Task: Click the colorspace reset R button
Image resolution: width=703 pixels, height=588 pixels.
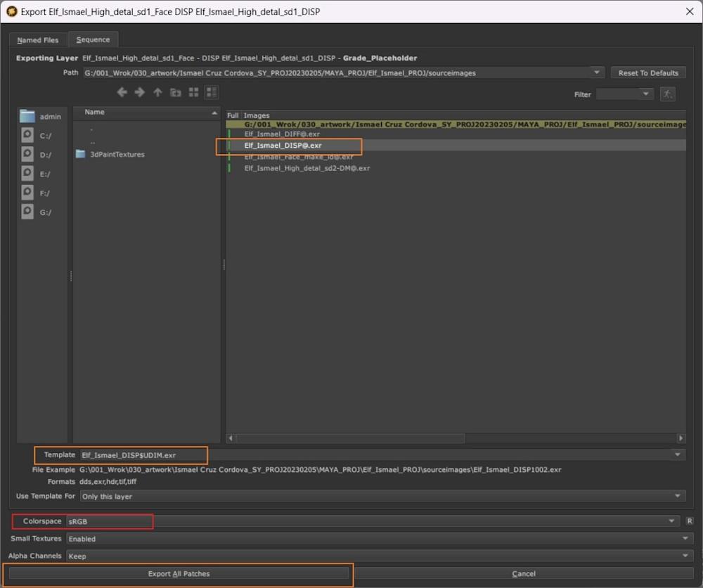Action: coord(690,521)
